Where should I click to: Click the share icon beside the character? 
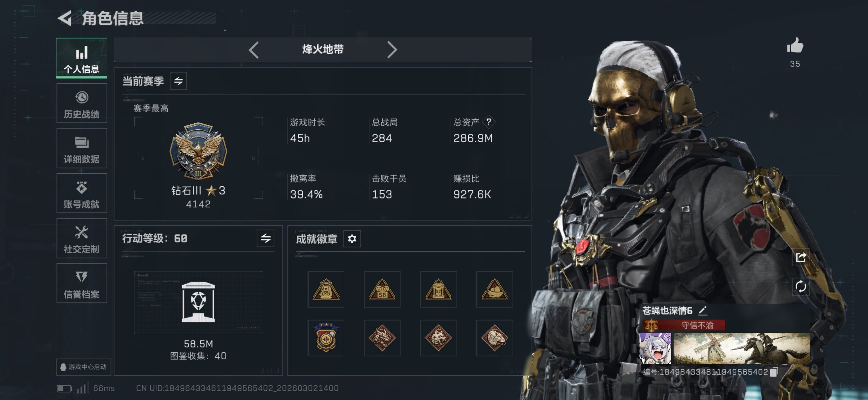click(801, 258)
